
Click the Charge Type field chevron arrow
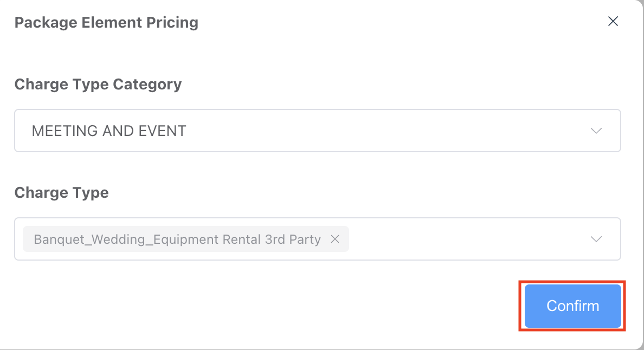click(x=596, y=239)
